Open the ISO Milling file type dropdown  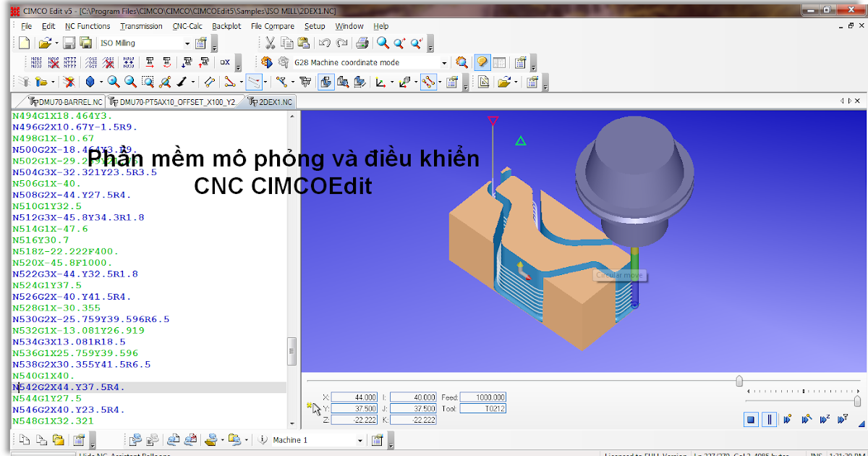pos(186,42)
